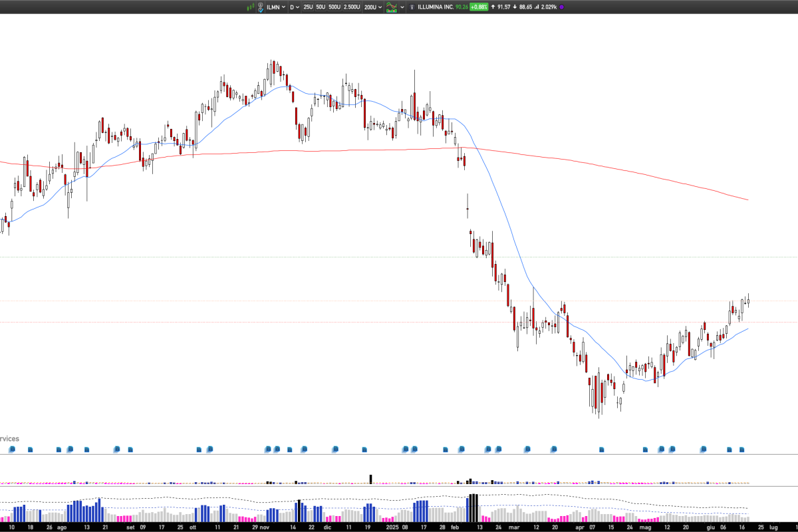This screenshot has height=532, width=798.
Task: Click the green +0,88% change badge
Action: click(479, 7)
